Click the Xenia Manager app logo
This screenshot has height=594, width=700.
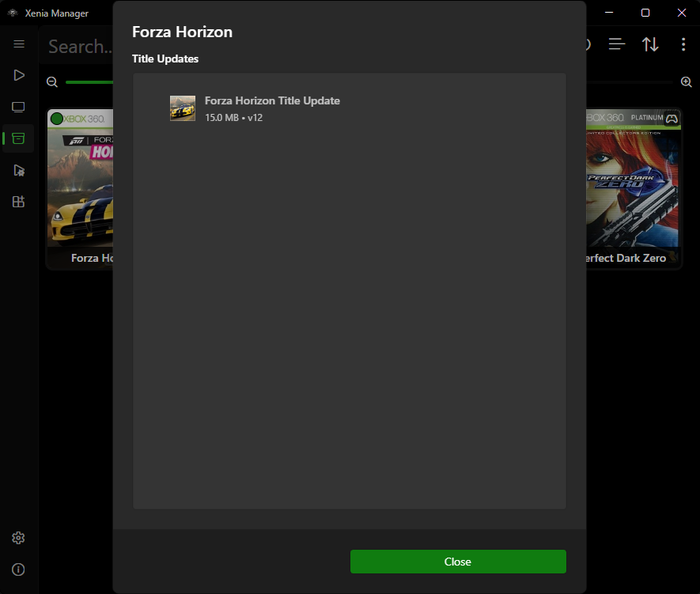13,13
